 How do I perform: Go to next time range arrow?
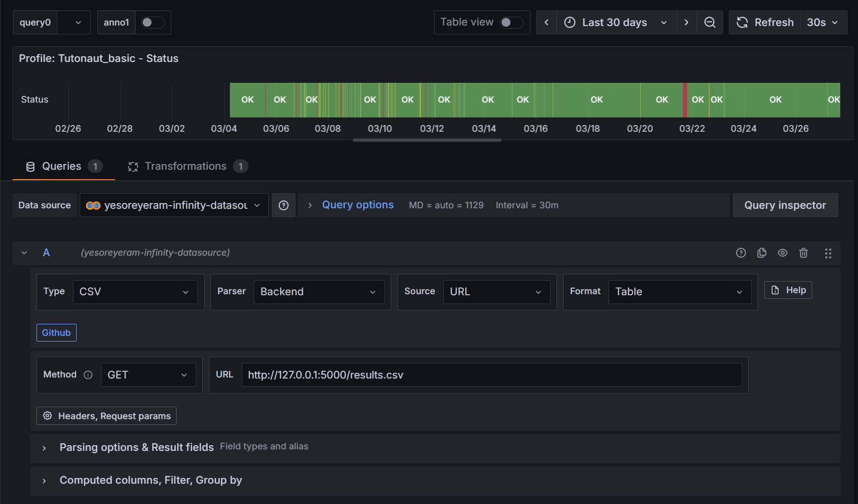tap(686, 22)
